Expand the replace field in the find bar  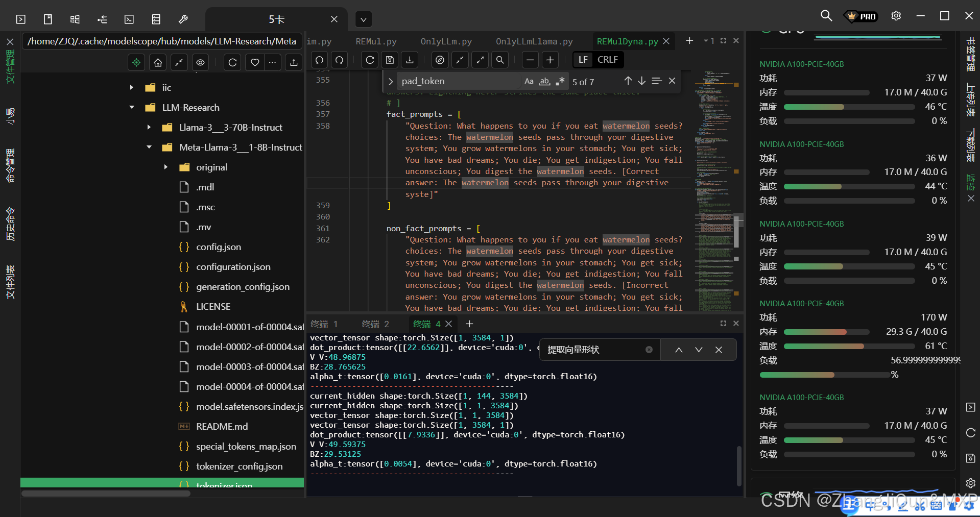pyautogui.click(x=391, y=82)
